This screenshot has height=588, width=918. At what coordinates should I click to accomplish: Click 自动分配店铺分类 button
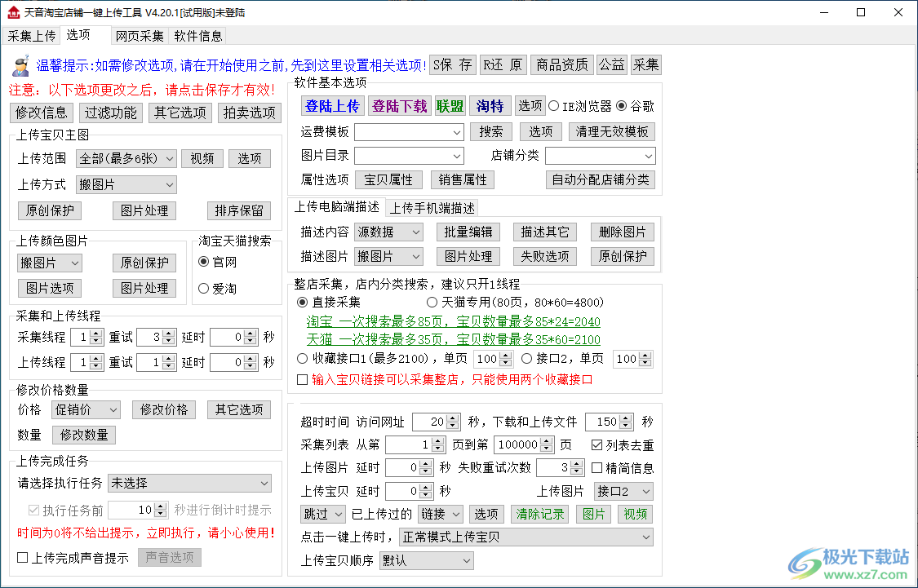(x=600, y=179)
